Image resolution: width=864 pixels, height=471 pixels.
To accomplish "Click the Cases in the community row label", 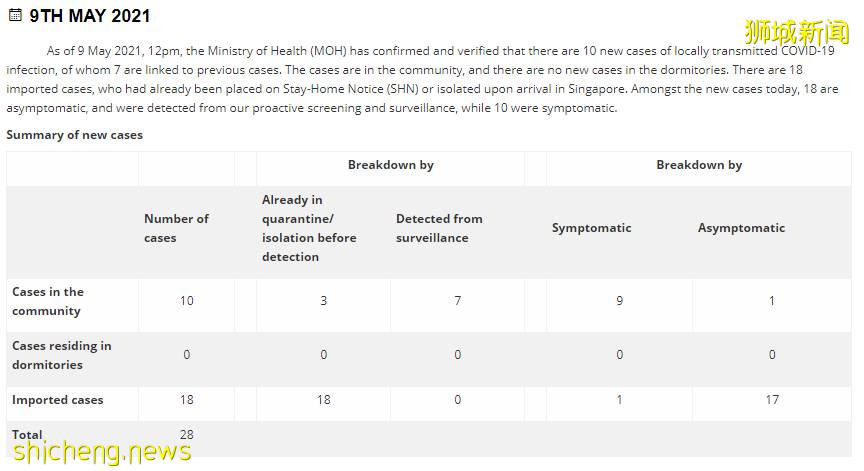I will point(48,301).
